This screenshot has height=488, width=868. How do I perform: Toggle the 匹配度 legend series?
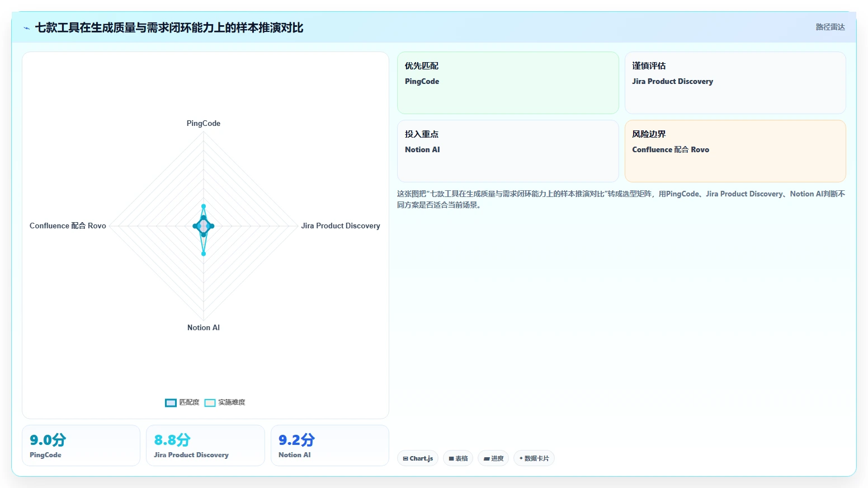(182, 402)
